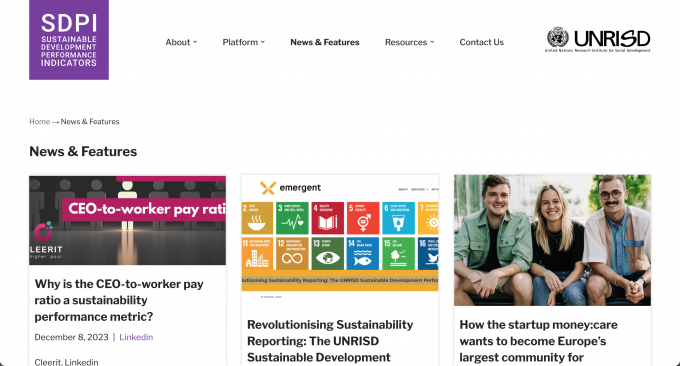680x366 pixels.
Task: Click the December 8, 2023 date
Action: click(72, 337)
